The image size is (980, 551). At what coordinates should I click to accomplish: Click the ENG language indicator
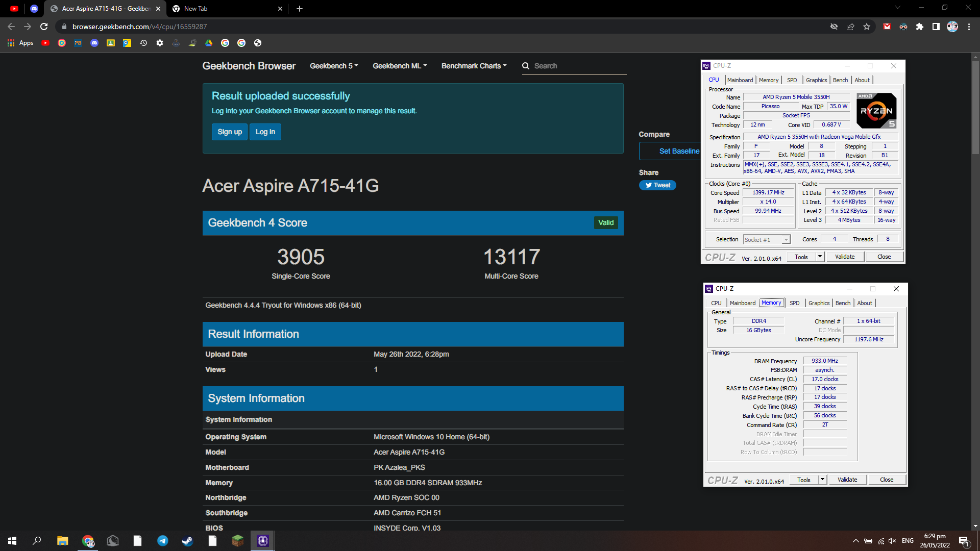pos(908,541)
